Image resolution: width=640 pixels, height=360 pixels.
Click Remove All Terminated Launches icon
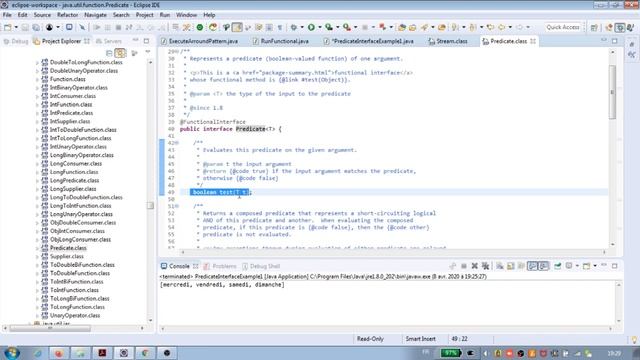pos(485,266)
